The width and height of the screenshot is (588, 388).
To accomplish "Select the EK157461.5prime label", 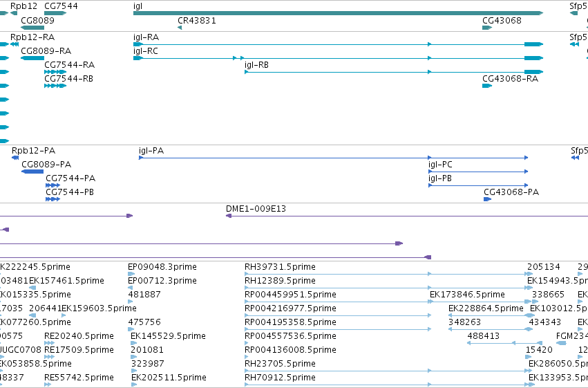I will [66, 281].
